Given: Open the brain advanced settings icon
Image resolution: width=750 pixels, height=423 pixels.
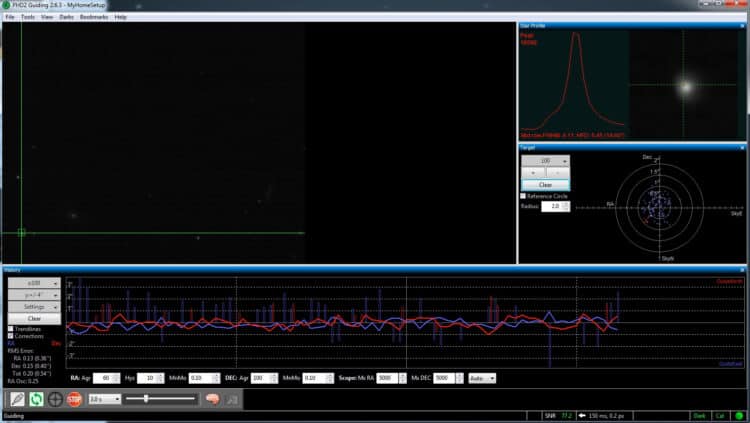Looking at the screenshot, I should pos(212,399).
